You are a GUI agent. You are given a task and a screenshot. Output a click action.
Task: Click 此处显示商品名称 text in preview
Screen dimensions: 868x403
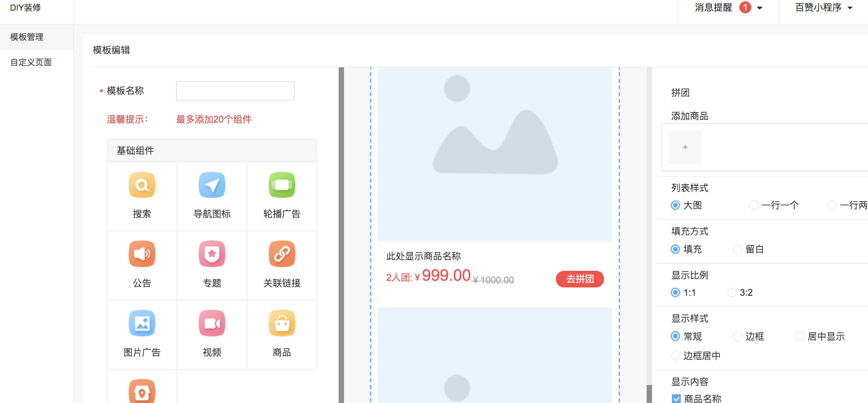[423, 256]
